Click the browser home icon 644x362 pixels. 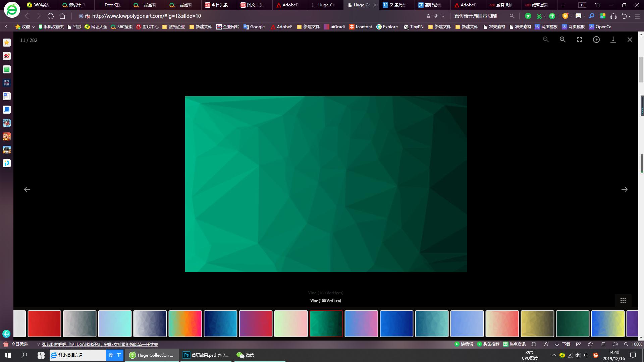(62, 16)
